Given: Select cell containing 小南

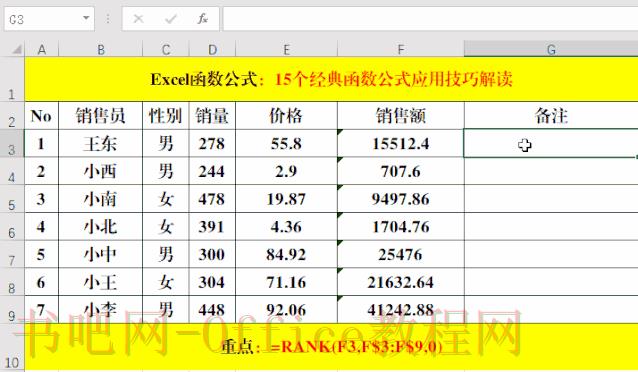Looking at the screenshot, I should click(x=101, y=199).
